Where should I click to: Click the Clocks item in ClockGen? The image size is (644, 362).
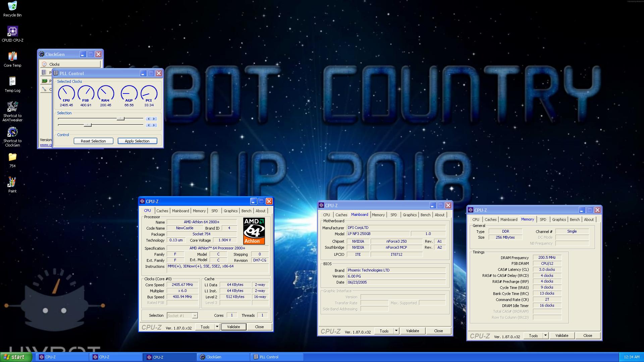click(70, 64)
